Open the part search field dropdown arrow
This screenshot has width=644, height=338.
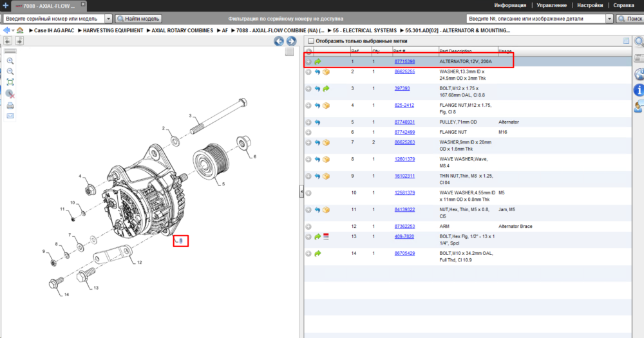click(x=609, y=19)
